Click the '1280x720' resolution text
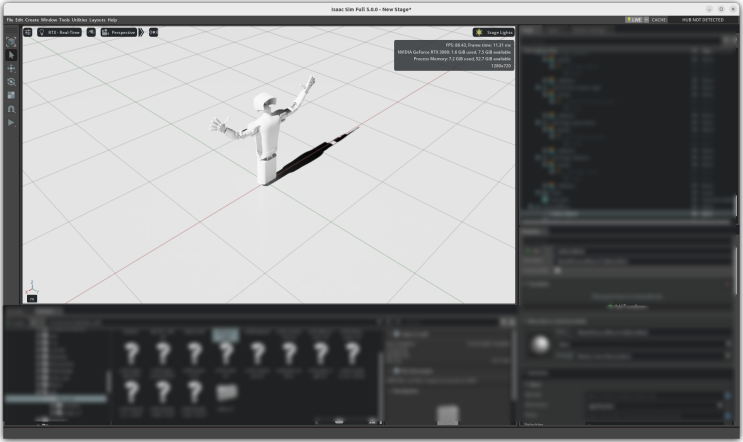743x442 pixels. pos(501,66)
